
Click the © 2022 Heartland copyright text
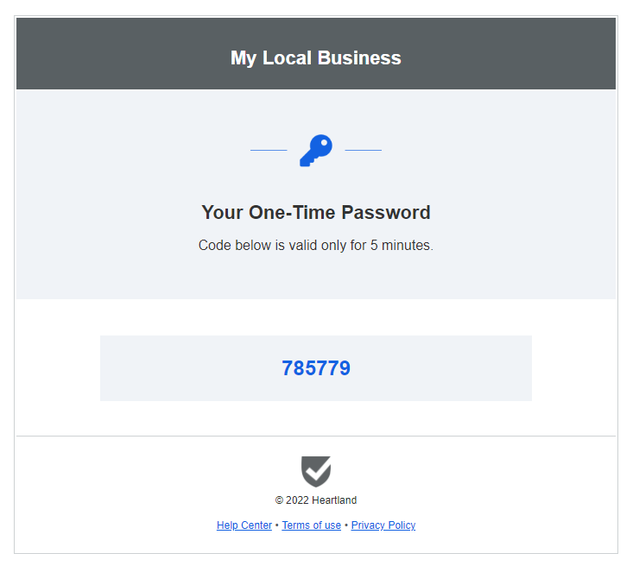click(316, 500)
